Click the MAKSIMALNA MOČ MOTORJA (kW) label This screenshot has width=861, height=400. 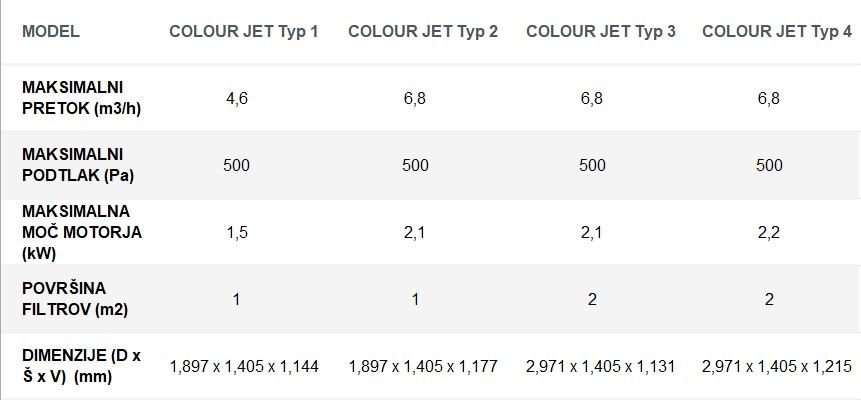tap(82, 232)
